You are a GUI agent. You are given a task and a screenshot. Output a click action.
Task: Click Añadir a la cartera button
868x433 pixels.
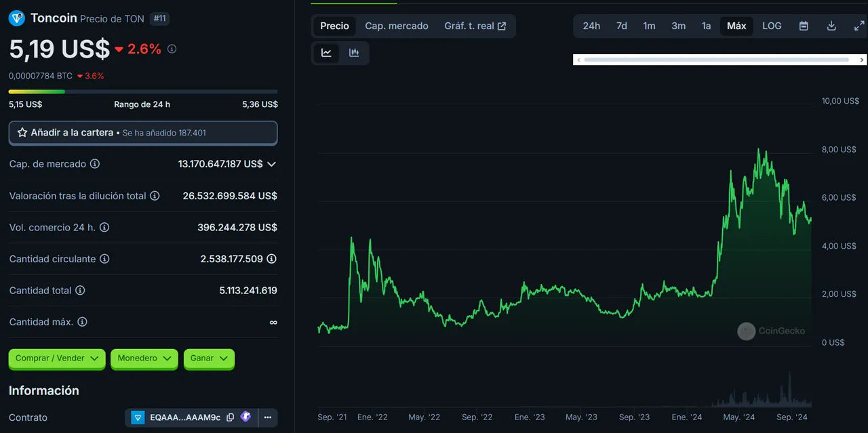[143, 133]
